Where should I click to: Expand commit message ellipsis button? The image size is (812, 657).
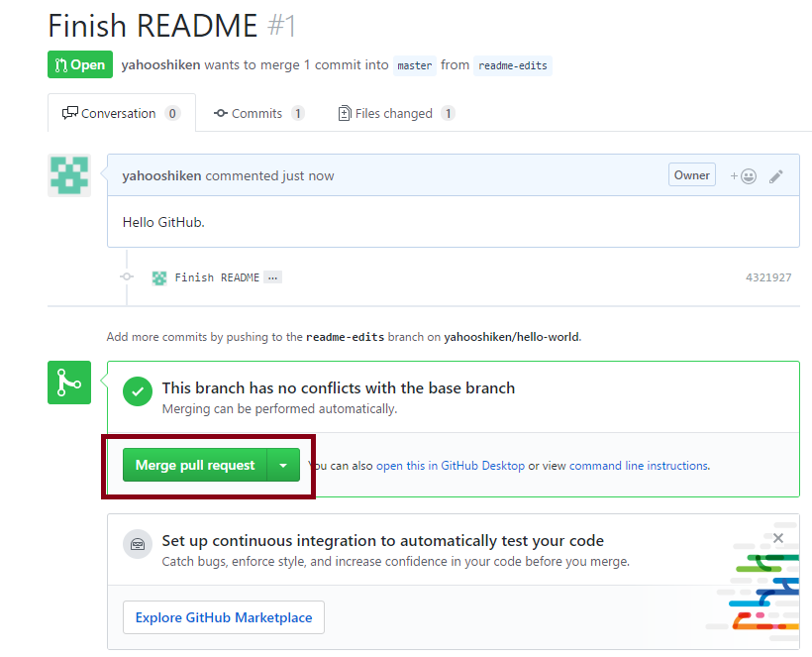[x=273, y=277]
